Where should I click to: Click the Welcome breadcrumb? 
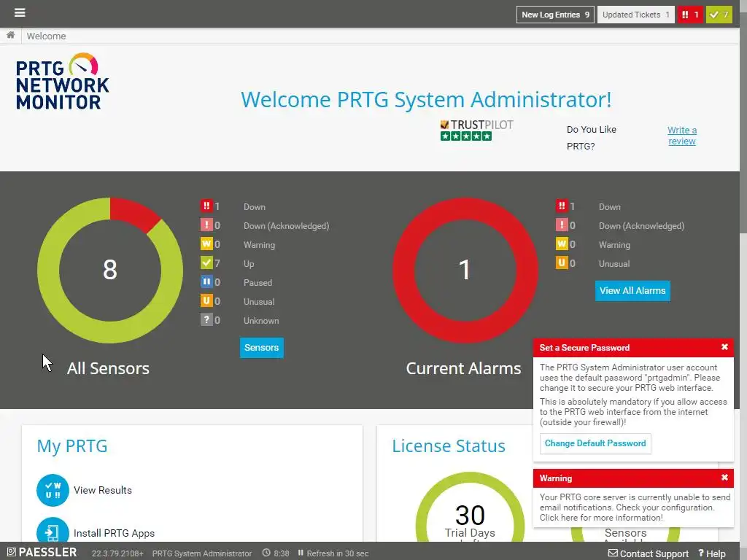tap(46, 36)
